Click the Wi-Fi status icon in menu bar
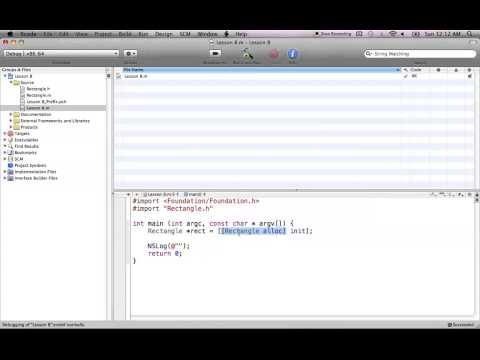 coord(393,34)
